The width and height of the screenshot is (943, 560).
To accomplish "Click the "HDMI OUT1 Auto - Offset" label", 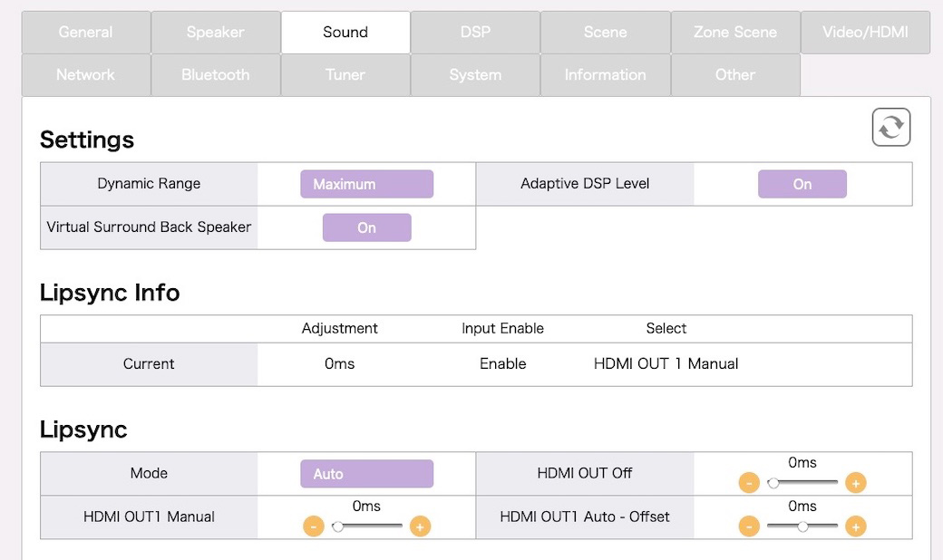I will [x=585, y=517].
